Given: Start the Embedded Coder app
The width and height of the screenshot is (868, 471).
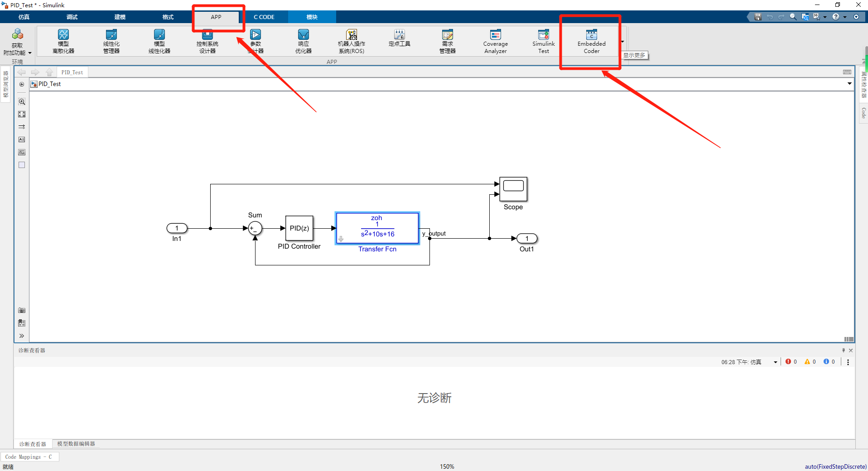Looking at the screenshot, I should [x=590, y=41].
